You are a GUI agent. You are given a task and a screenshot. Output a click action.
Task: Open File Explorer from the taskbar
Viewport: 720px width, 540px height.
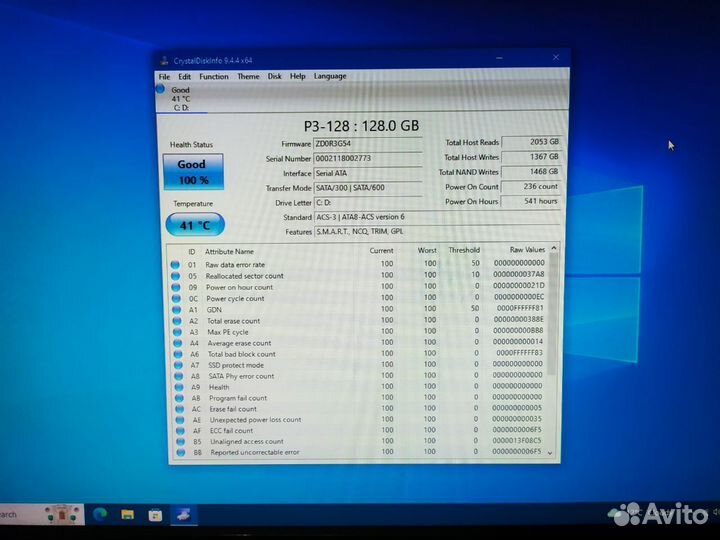tap(128, 514)
